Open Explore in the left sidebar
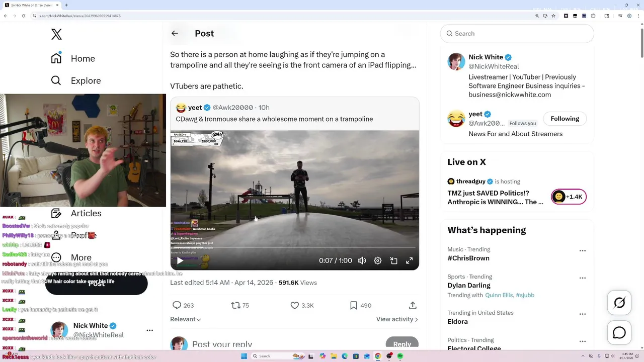Image resolution: width=644 pixels, height=362 pixels. point(76,80)
